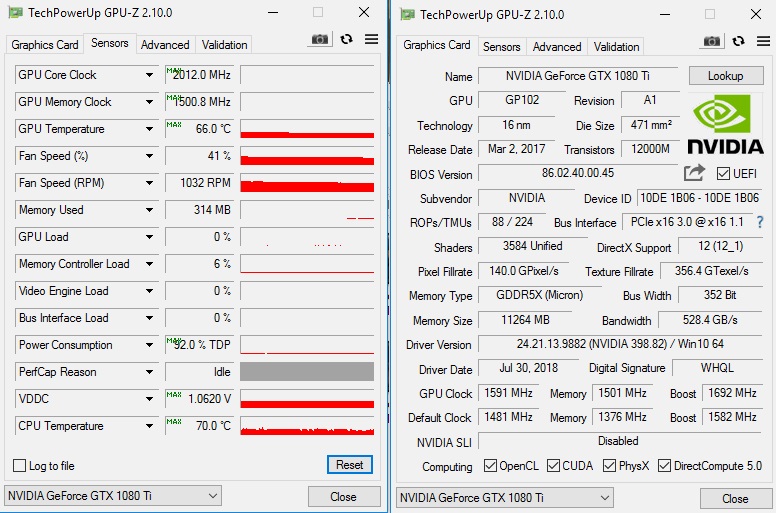Click the GPU Core Clock value 2012.0 MHz
The height and width of the screenshot is (513, 776).
click(198, 75)
